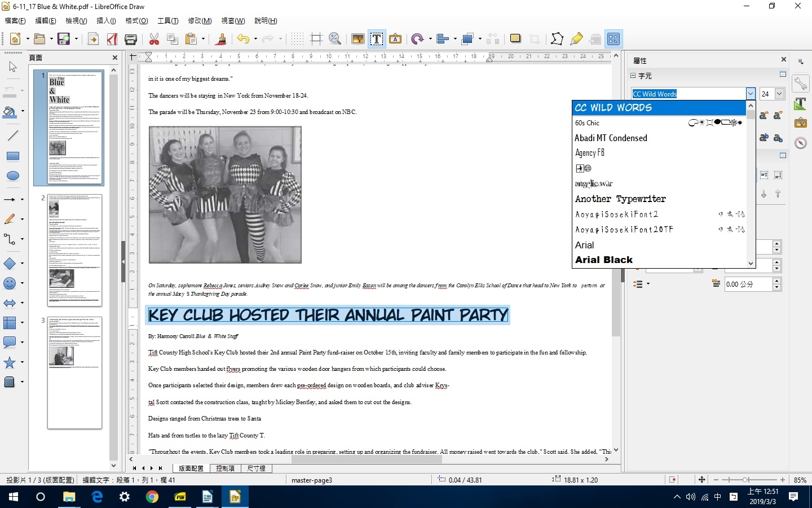812x508 pixels.
Task: Switch to the 尺寸線 layer tab
Action: [x=257, y=468]
